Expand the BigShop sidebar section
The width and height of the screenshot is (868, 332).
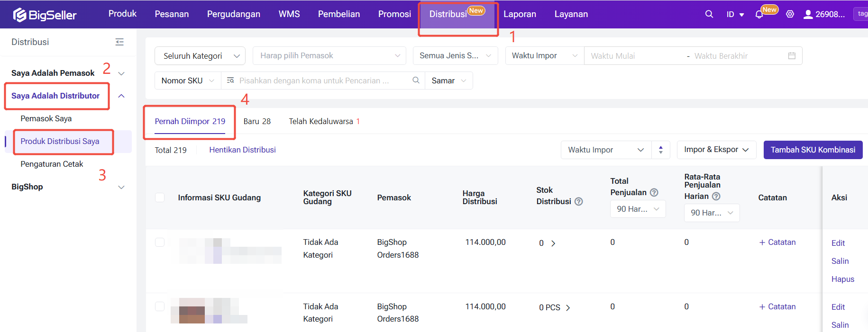[x=121, y=187]
